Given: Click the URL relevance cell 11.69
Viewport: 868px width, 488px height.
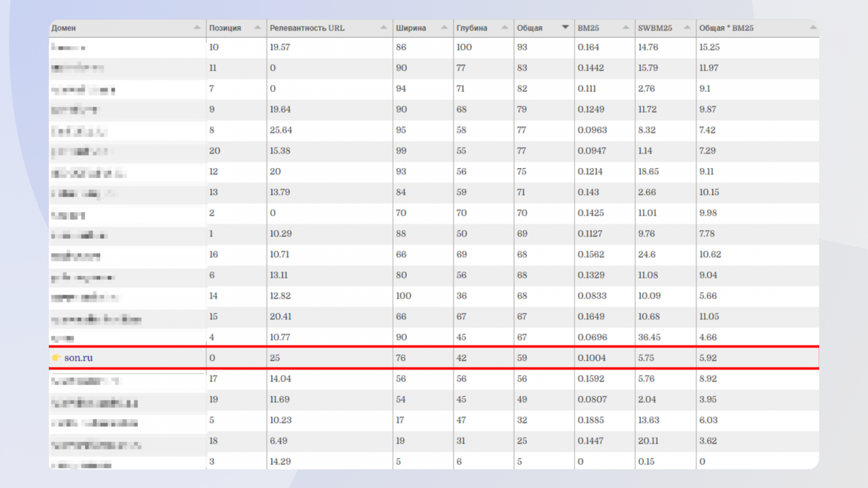Looking at the screenshot, I should tap(280, 400).
